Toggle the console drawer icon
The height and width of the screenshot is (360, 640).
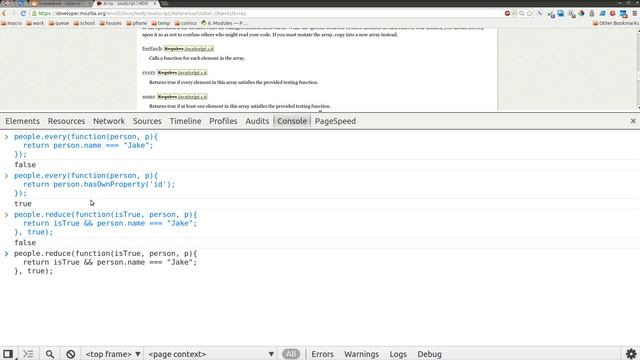pyautogui.click(x=28, y=354)
